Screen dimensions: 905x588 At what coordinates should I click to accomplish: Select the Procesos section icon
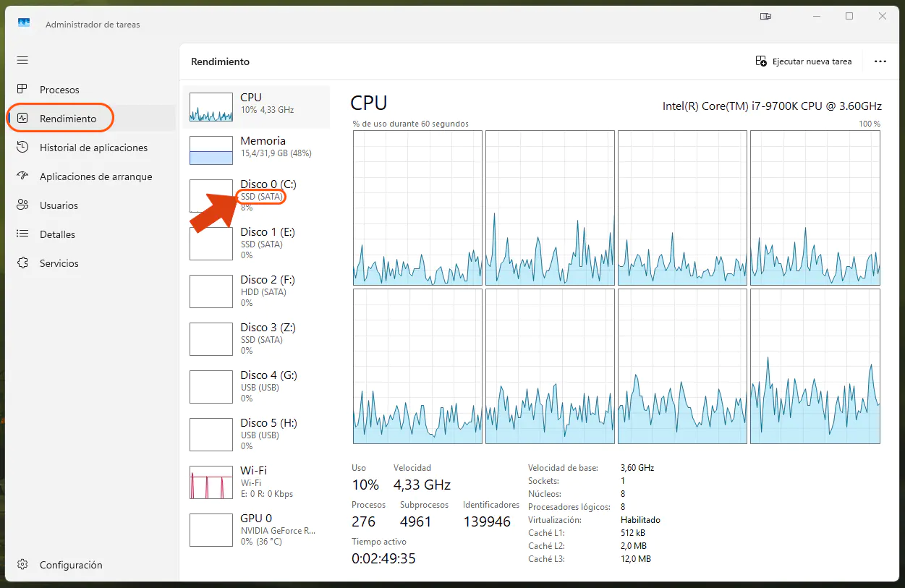point(22,89)
